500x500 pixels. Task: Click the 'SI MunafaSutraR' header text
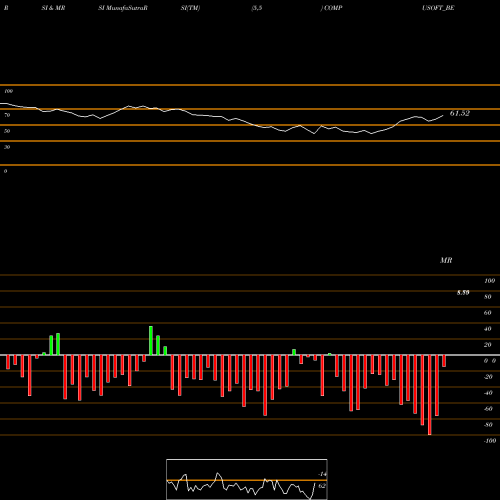tap(123, 8)
